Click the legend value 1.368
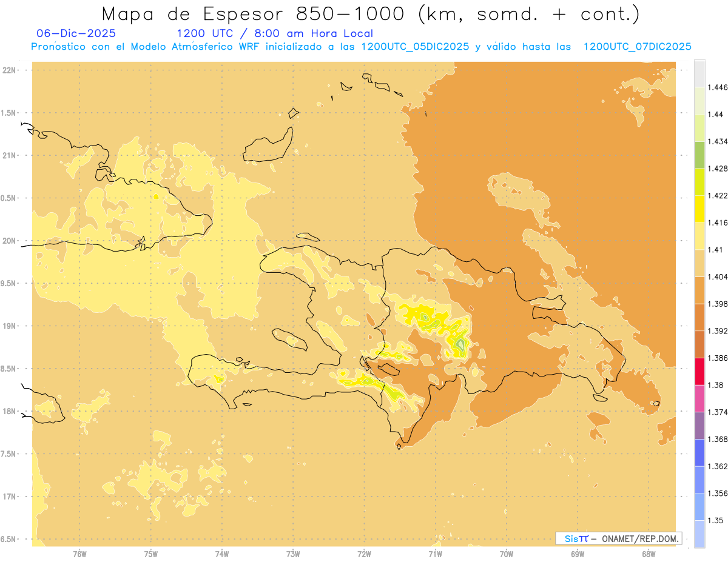The width and height of the screenshot is (728, 562). pyautogui.click(x=718, y=440)
